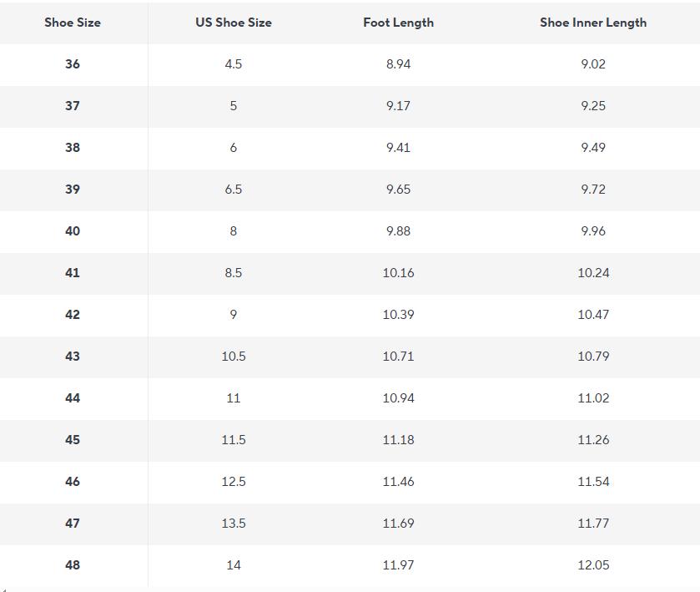
Task: Select shoe size 48 row label
Action: pyautogui.click(x=73, y=565)
